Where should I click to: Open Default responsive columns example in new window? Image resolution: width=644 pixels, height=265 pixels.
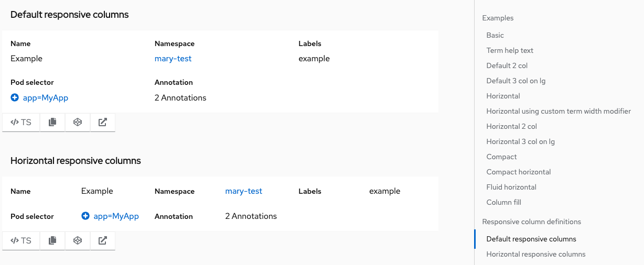pos(103,123)
